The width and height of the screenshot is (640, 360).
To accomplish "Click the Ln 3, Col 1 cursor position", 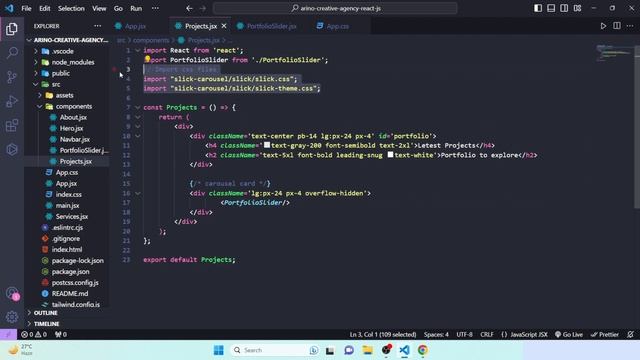I will 382,334.
